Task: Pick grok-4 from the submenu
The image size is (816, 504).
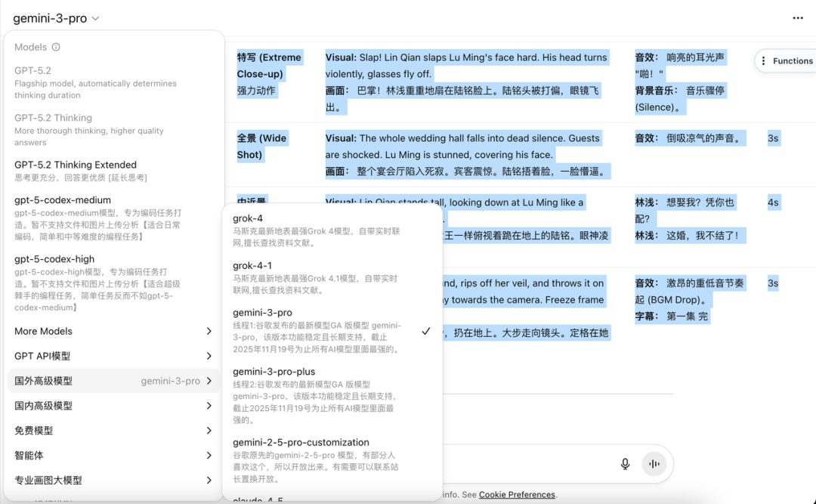Action: pos(332,230)
